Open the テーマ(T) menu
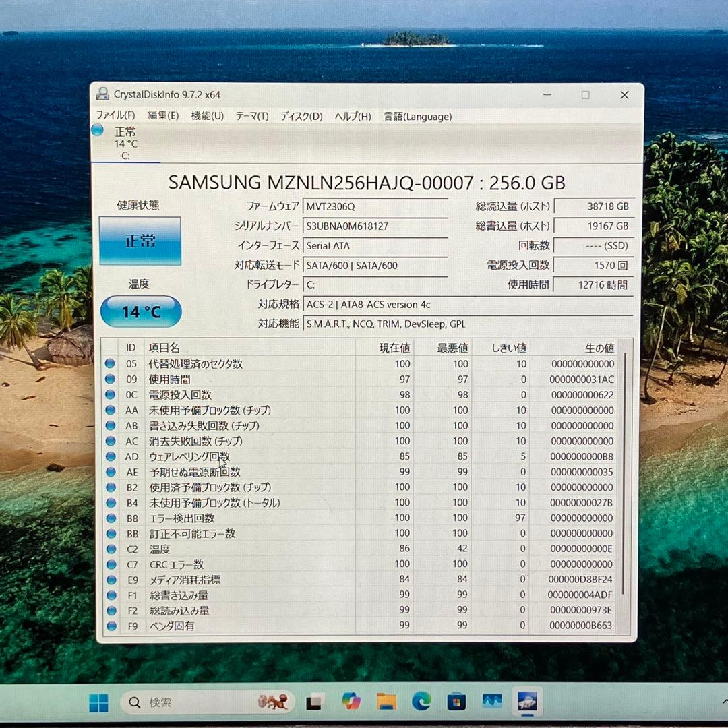 [x=252, y=117]
